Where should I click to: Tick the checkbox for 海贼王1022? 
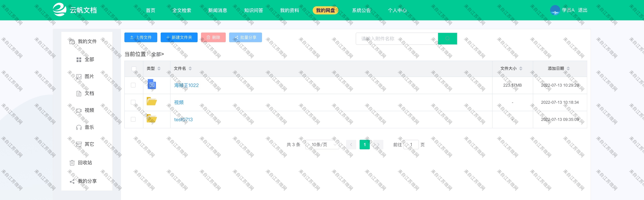point(133,85)
